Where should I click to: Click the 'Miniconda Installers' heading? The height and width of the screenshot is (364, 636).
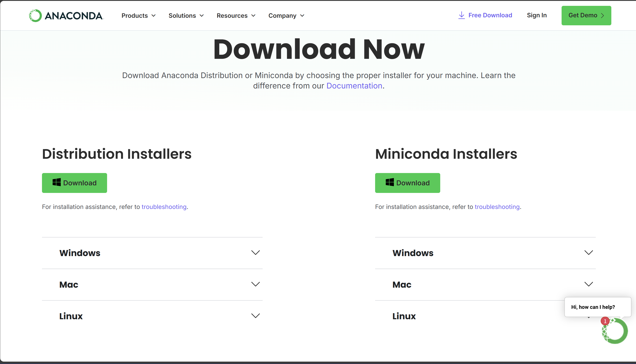pyautogui.click(x=446, y=154)
